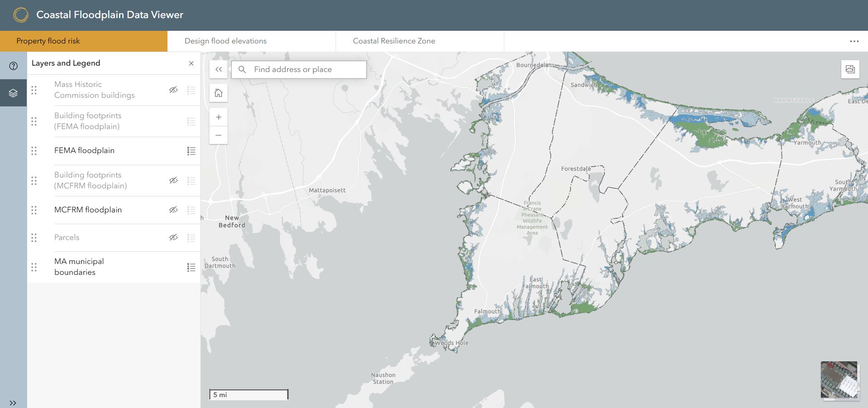Click the aerial imagery thumbnail
Image resolution: width=868 pixels, height=408 pixels.
839,379
